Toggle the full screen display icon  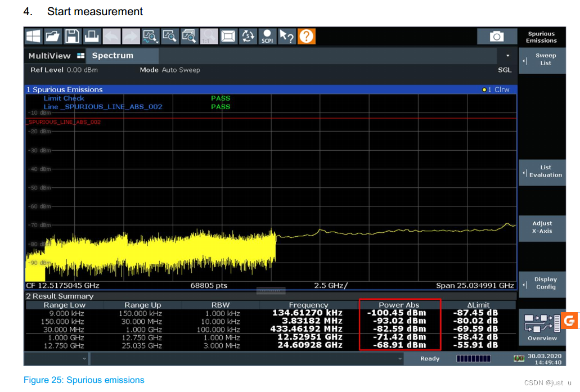228,37
